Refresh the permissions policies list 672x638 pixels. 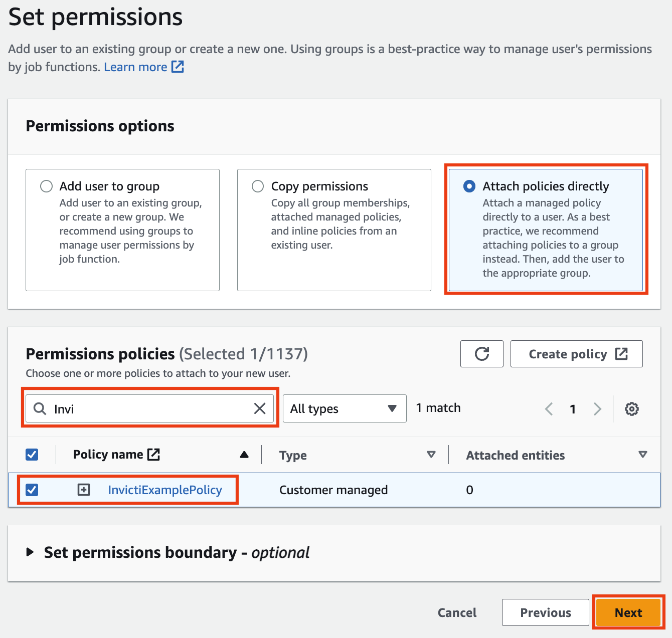tap(481, 354)
